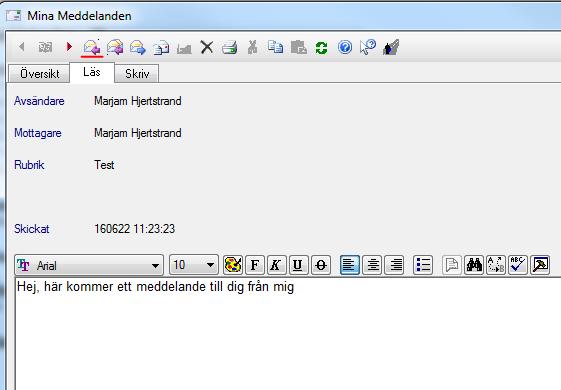This screenshot has height=390, width=561.
Task: Toggle bold with the F button
Action: [x=255, y=265]
